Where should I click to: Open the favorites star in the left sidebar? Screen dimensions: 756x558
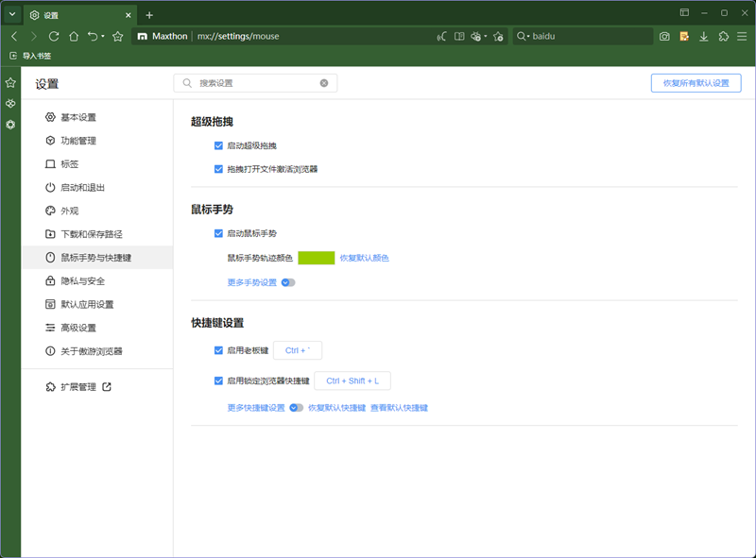(x=10, y=83)
